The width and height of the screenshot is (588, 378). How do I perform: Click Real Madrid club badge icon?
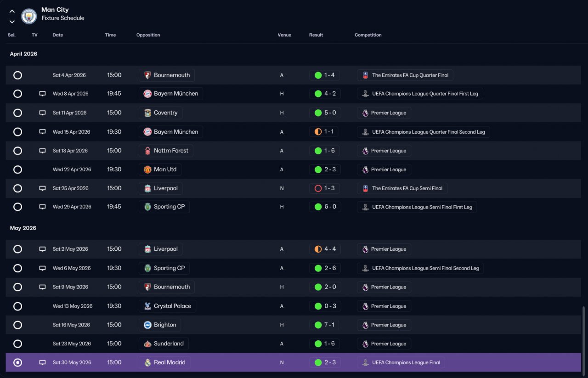point(147,362)
